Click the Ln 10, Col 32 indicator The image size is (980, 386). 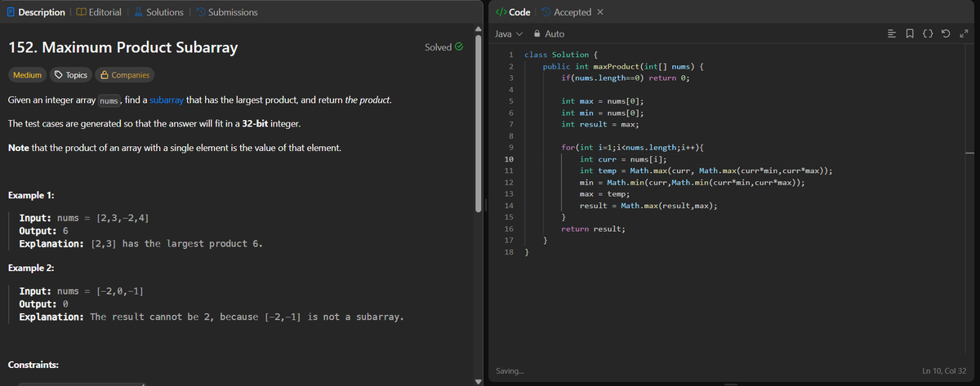[945, 371]
